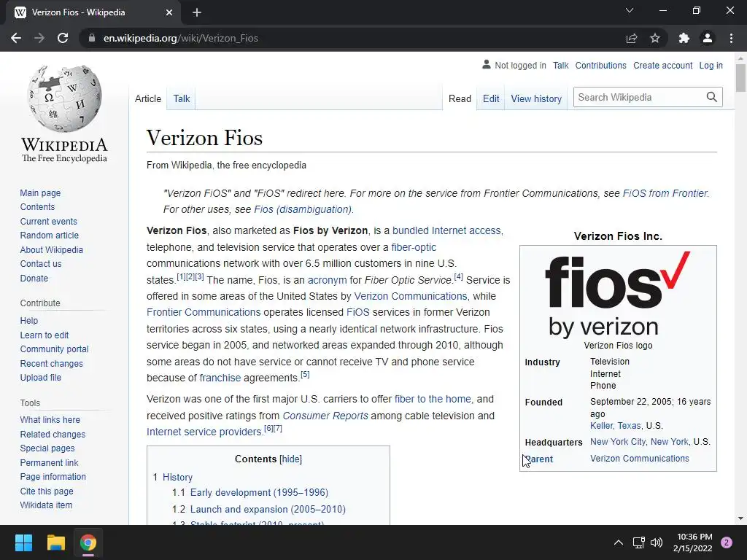Click the Chrome taskbar icon
The image size is (747, 560).
(x=88, y=542)
